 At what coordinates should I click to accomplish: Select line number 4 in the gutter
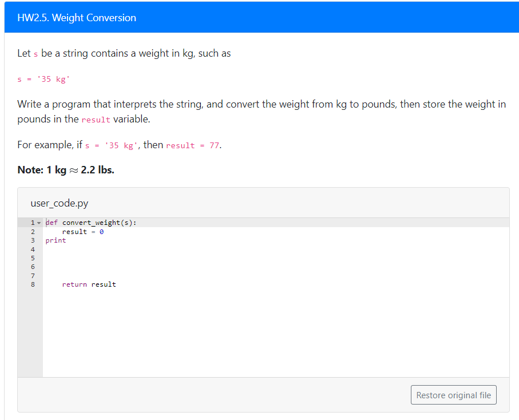33,249
